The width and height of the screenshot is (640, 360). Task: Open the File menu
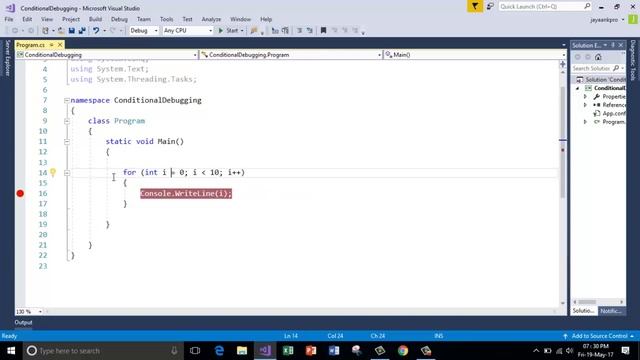tap(9, 19)
